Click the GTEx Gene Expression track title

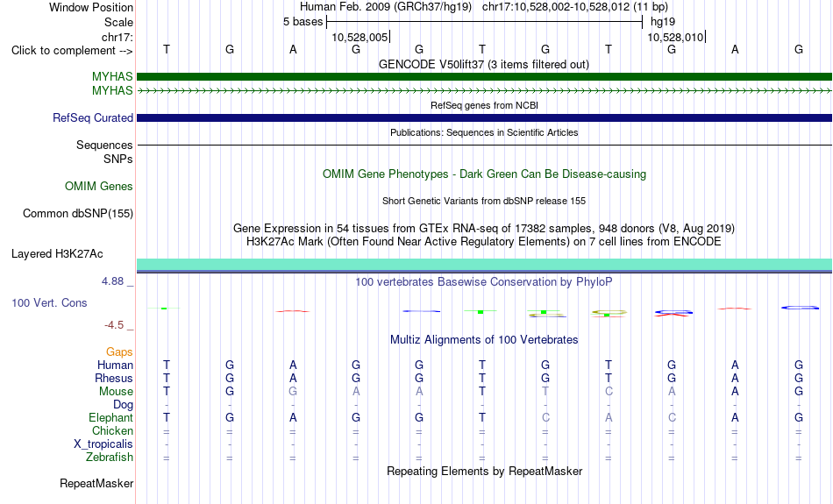(x=484, y=229)
